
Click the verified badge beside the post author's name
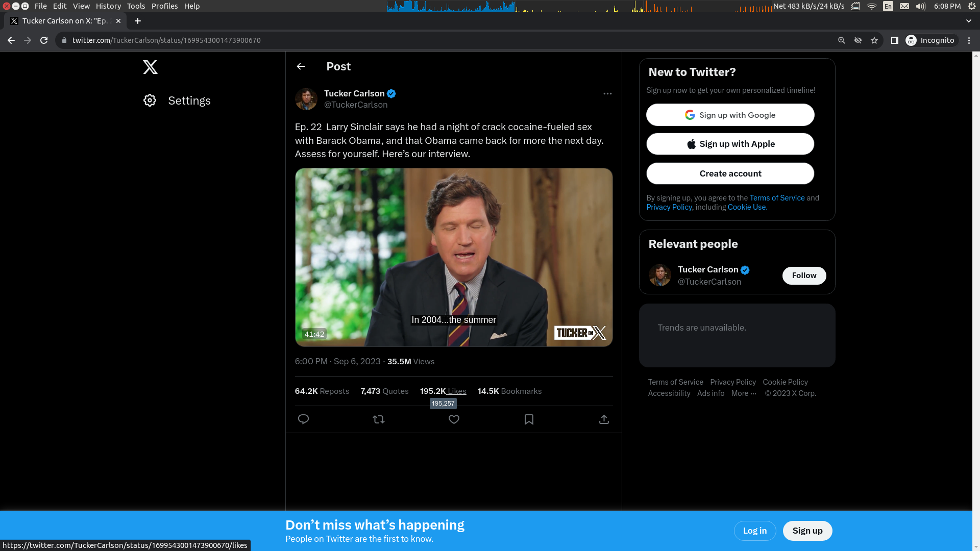[391, 93]
